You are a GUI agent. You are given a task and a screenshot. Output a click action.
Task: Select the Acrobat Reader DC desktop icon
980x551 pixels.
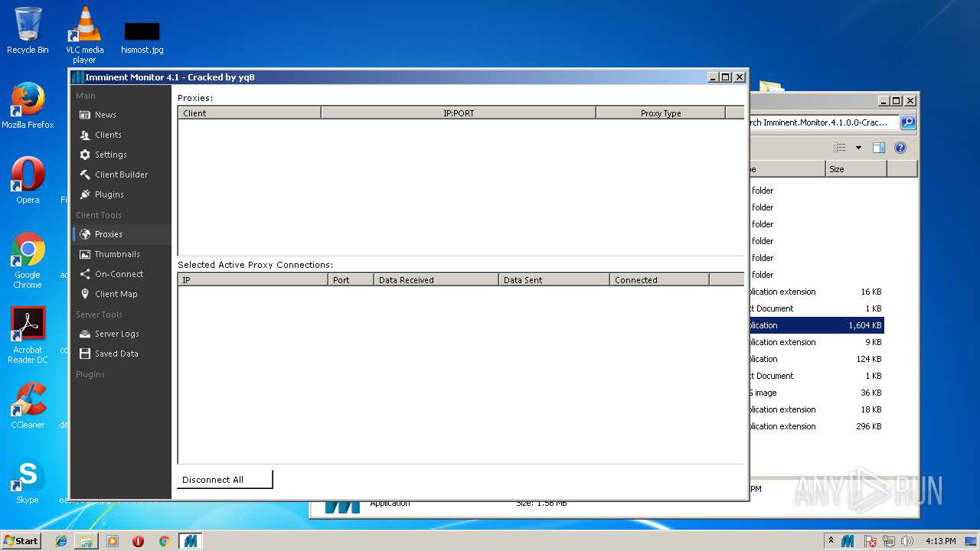pos(28,335)
